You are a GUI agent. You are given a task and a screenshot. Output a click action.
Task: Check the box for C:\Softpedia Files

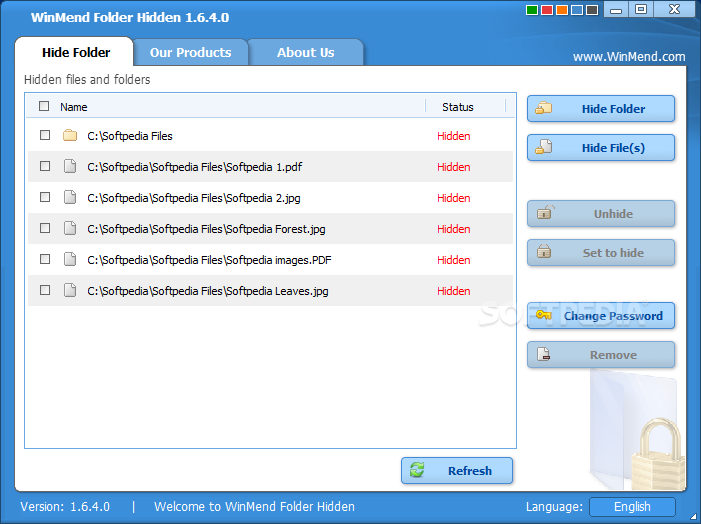pyautogui.click(x=45, y=135)
